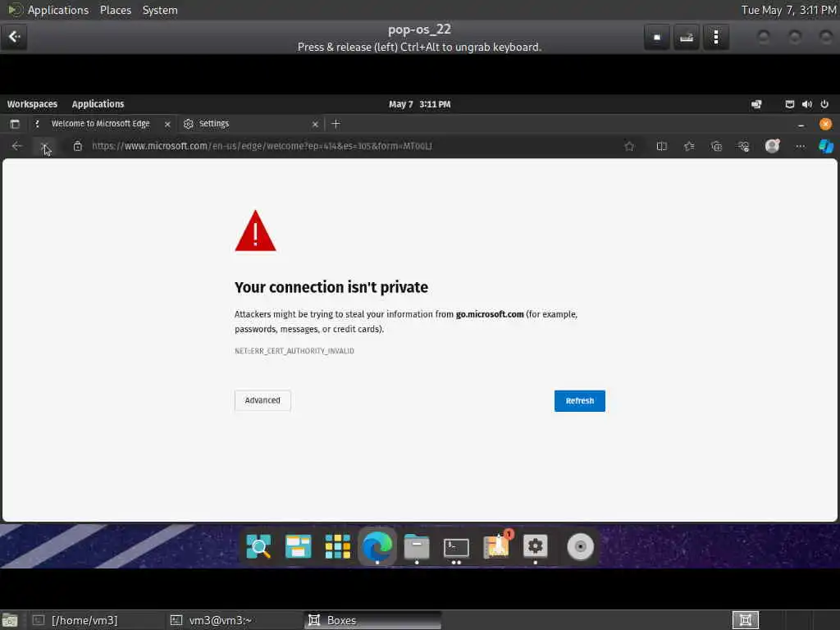The width and height of the screenshot is (840, 630).
Task: Open Settings gear in dock
Action: [535, 546]
